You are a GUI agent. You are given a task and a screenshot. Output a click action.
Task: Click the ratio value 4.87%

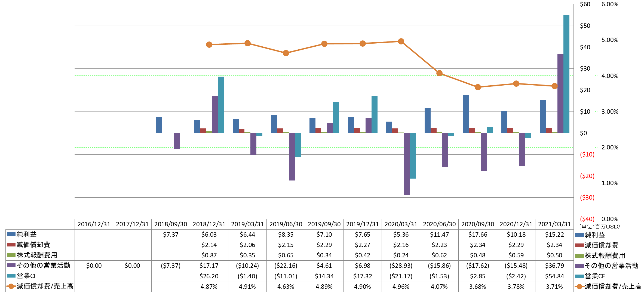pyautogui.click(x=209, y=287)
